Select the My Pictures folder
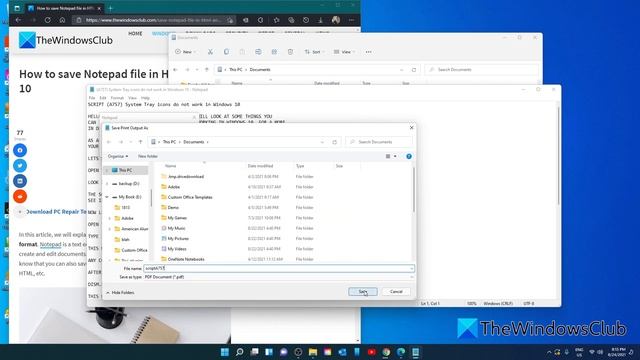Screen dimensions: 640x360 click(175, 238)
